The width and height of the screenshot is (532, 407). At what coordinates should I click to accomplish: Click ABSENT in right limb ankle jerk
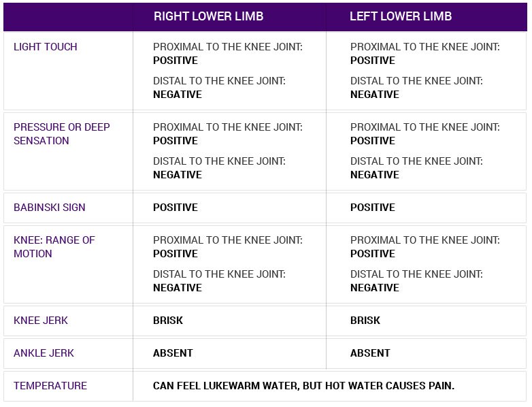point(173,353)
